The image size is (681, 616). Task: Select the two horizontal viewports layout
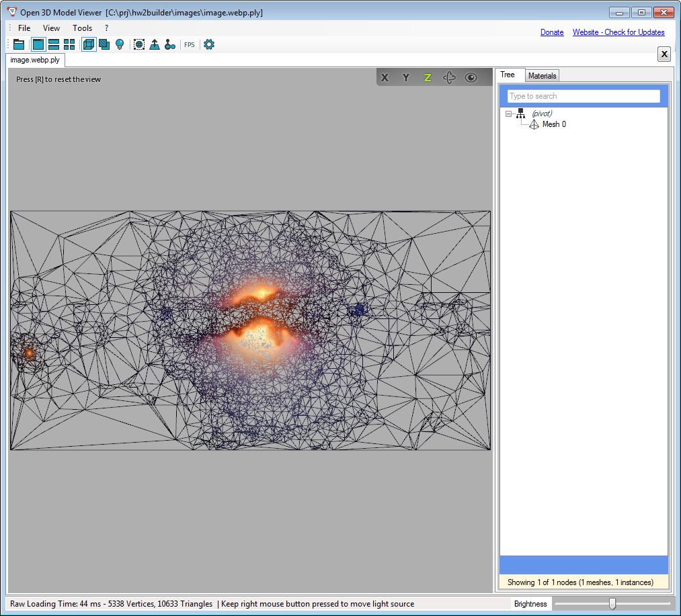click(54, 44)
